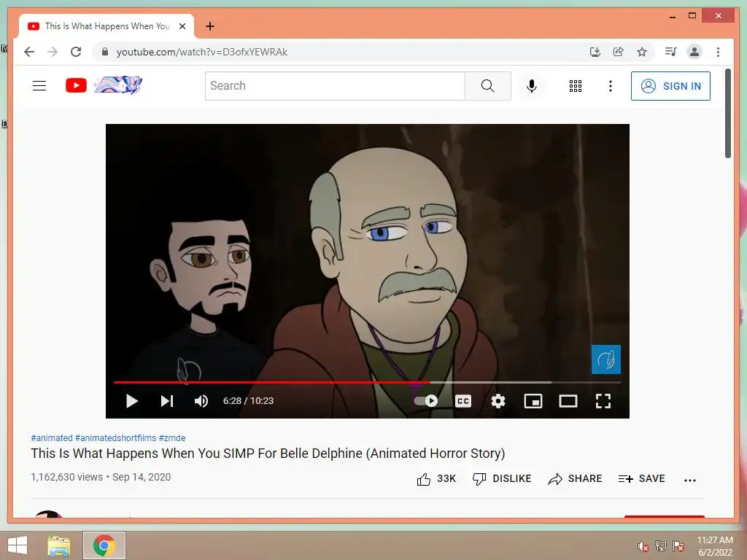The image size is (747, 560).
Task: Turn on closed captions
Action: tap(463, 401)
